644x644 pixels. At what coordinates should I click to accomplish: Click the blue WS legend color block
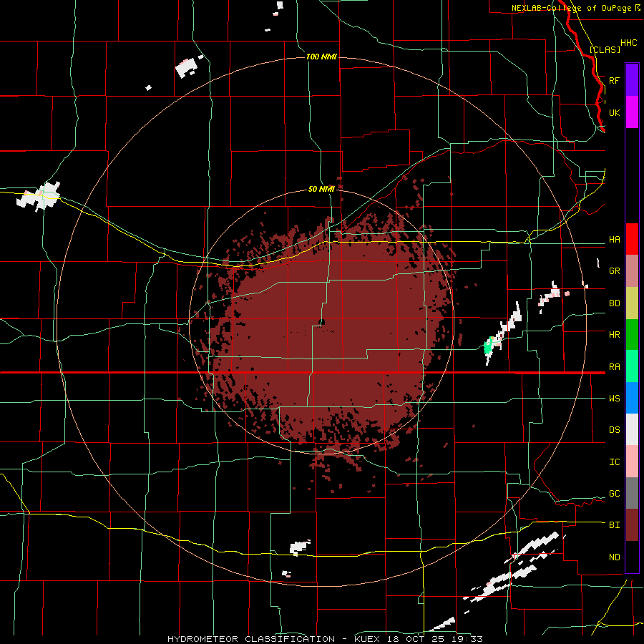[632, 398]
